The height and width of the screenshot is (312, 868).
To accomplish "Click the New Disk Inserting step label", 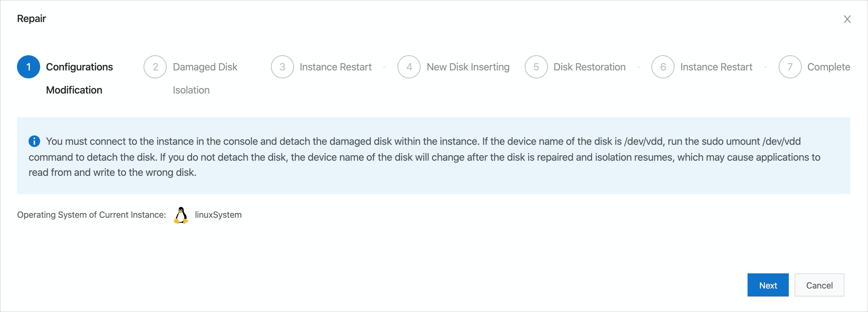I will 468,66.
